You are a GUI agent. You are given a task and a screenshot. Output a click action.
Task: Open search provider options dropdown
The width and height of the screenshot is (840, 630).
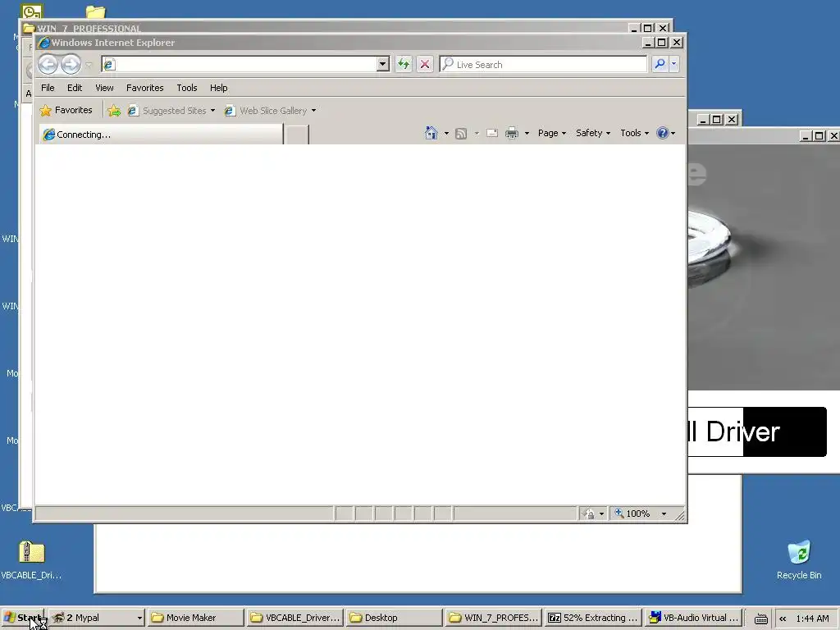674,64
